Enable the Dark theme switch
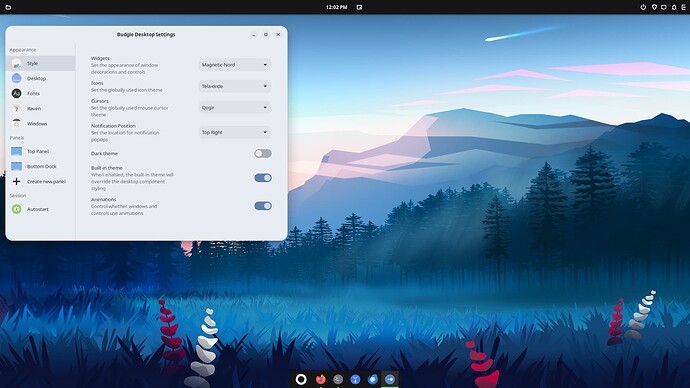 [x=263, y=154]
